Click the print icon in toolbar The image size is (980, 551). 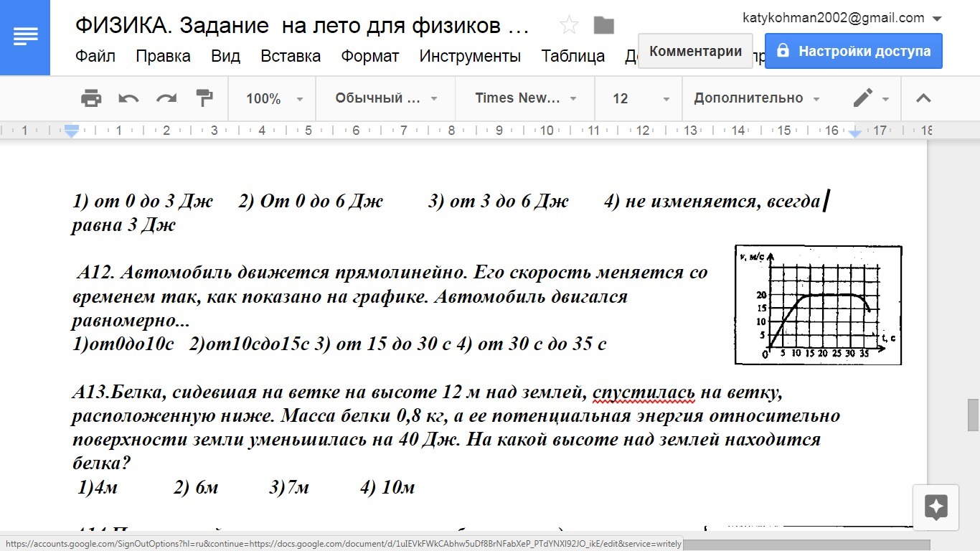91,98
